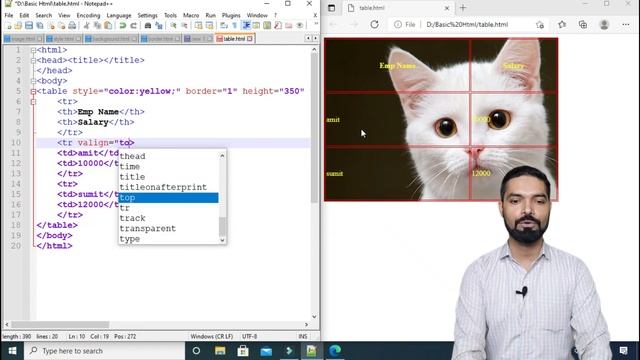
Task: Toggle Show All Characters paragraph icon
Action: (235, 26)
